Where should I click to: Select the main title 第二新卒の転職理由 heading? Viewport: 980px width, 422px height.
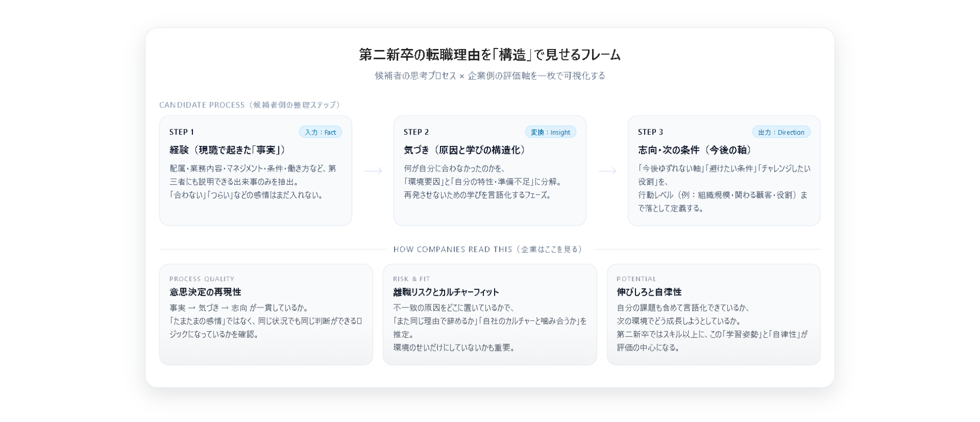(489, 55)
